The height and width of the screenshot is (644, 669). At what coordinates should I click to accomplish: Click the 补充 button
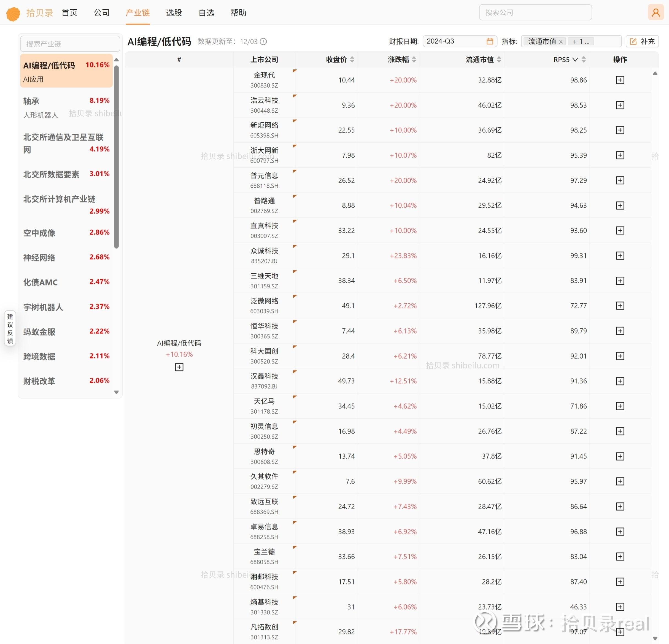642,41
